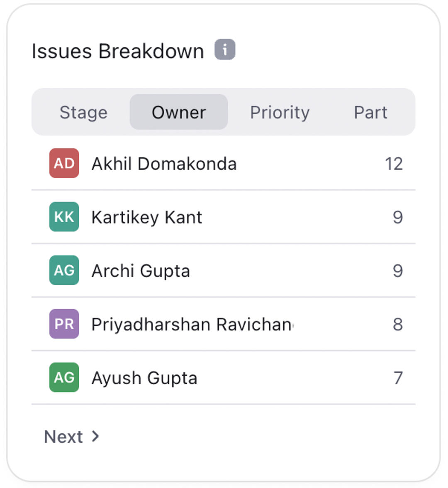Click the KK avatar icon

64,217
